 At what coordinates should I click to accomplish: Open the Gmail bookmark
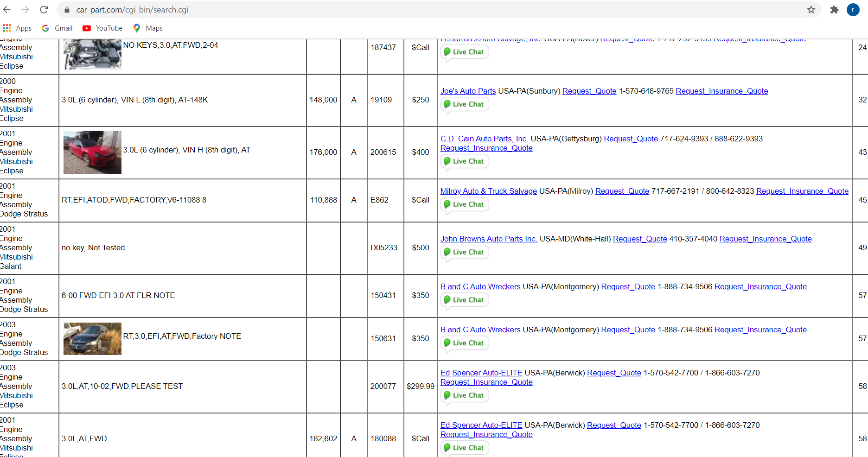[57, 28]
